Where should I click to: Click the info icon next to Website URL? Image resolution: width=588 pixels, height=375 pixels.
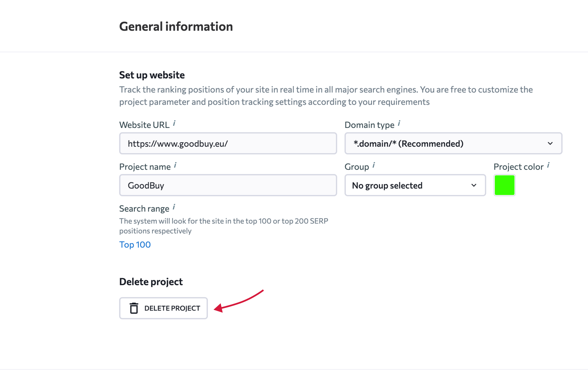tap(174, 123)
